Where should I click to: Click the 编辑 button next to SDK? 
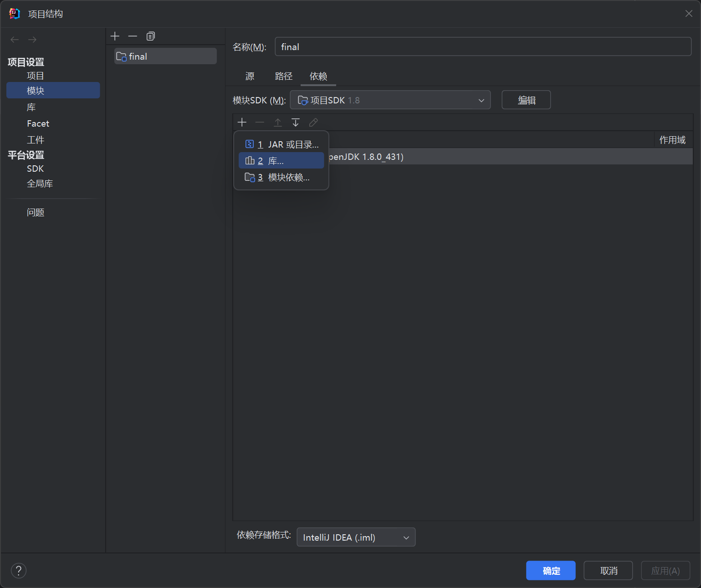[x=526, y=100]
